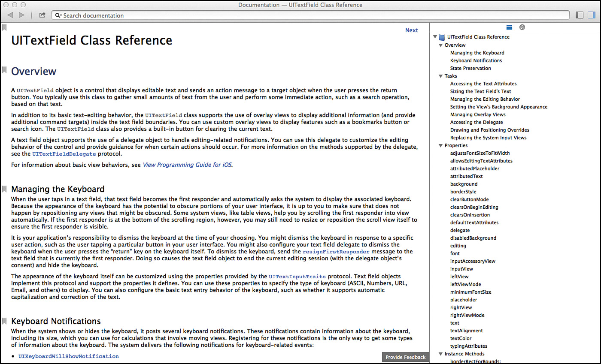Show the table of contents list view
The width and height of the screenshot is (601, 364).
tap(509, 27)
